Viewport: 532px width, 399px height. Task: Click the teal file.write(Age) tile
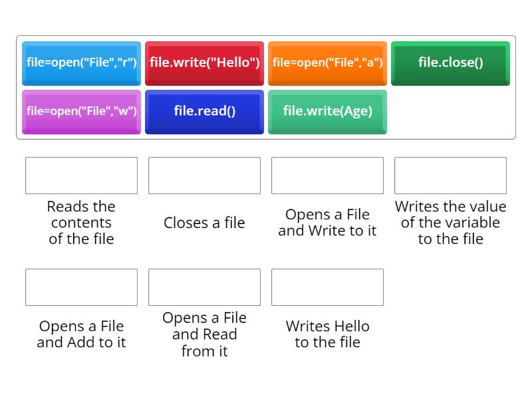tap(327, 112)
